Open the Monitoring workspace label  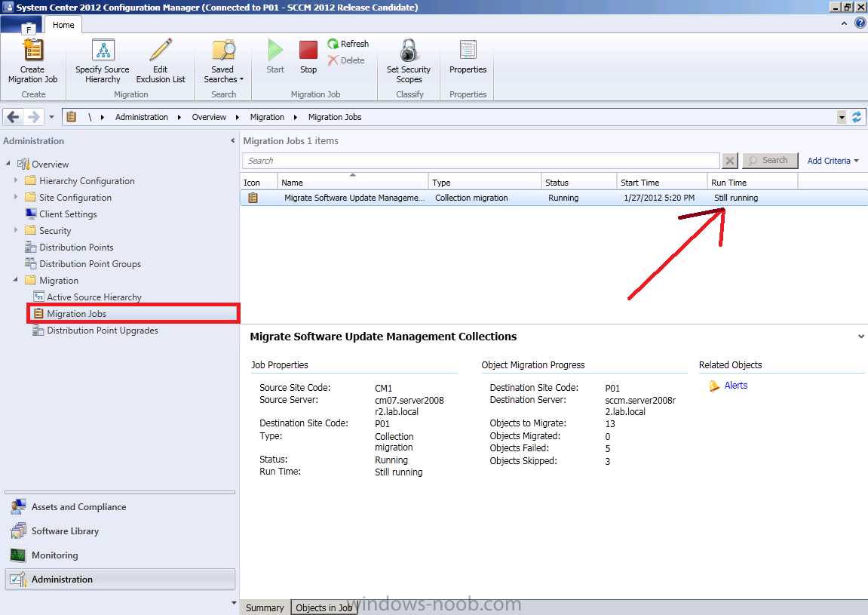pos(55,555)
